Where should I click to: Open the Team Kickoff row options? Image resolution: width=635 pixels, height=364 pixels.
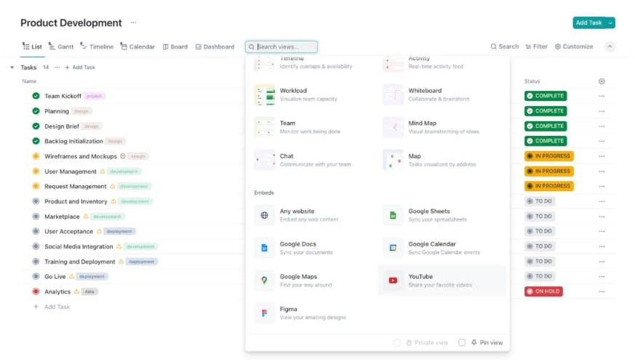click(x=602, y=96)
